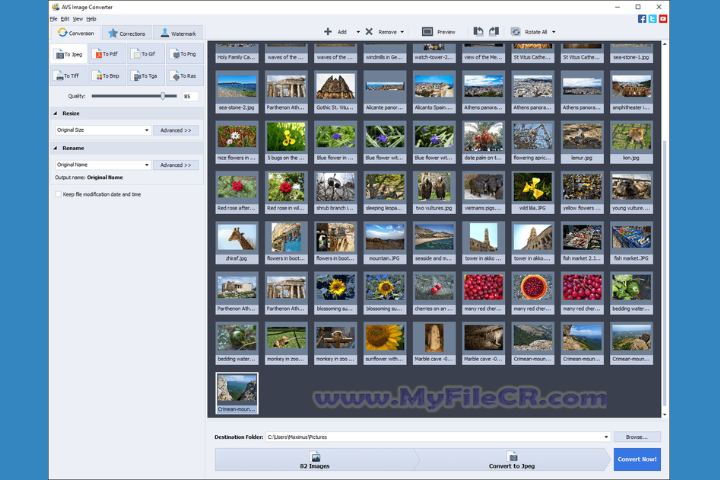Image resolution: width=720 pixels, height=480 pixels.
Task: Select the sea-stone-2.jpg thumbnail
Action: coord(237,92)
